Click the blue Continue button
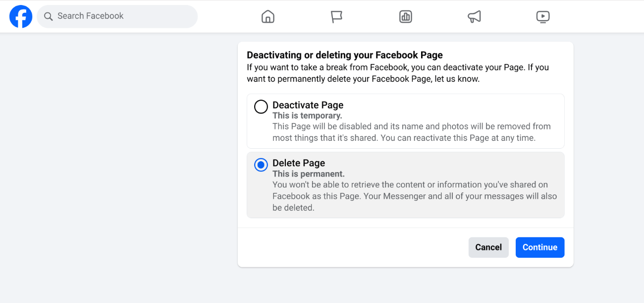Image resolution: width=644 pixels, height=303 pixels. click(540, 247)
